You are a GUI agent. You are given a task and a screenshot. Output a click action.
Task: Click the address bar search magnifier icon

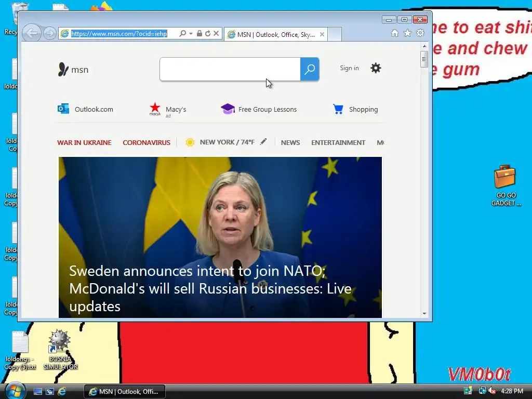(182, 33)
